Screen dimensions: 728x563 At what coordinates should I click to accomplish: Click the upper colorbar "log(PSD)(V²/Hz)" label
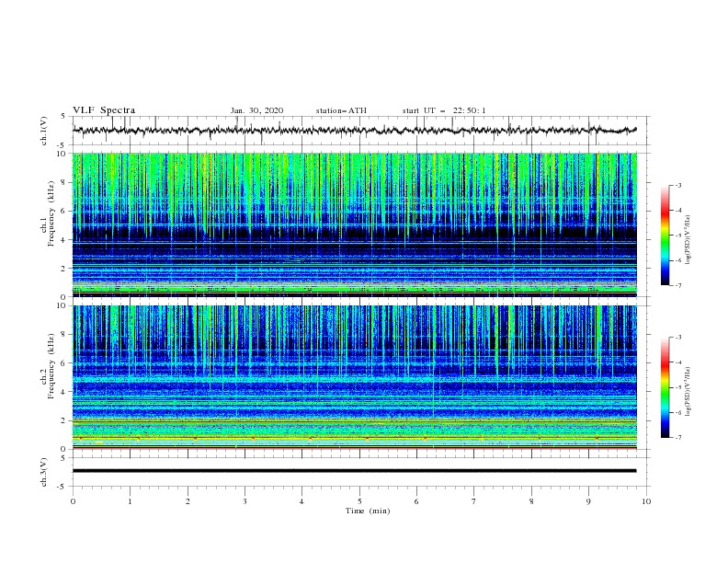click(688, 240)
